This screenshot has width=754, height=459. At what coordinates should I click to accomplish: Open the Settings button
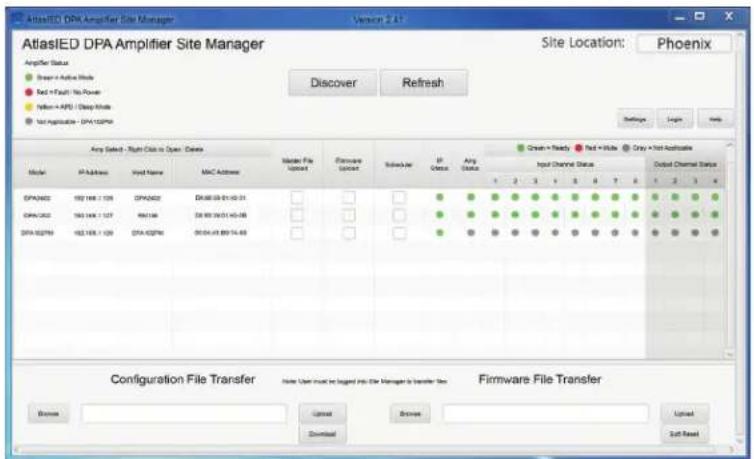(635, 119)
